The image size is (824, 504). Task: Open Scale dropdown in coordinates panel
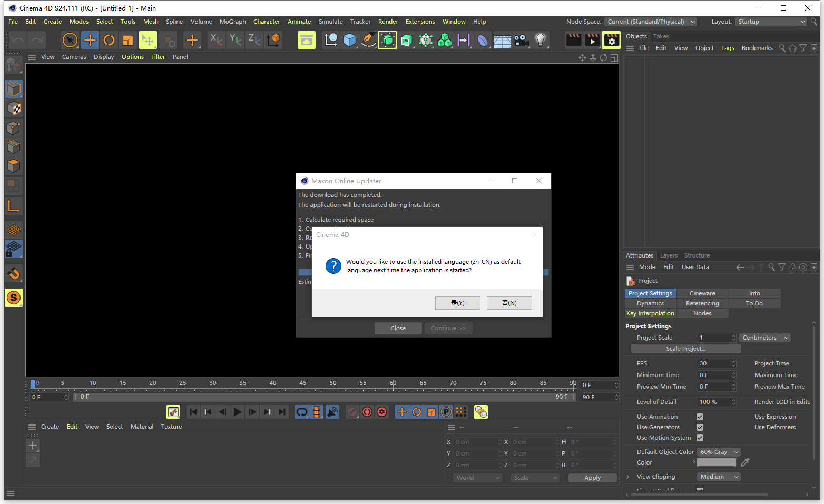535,478
